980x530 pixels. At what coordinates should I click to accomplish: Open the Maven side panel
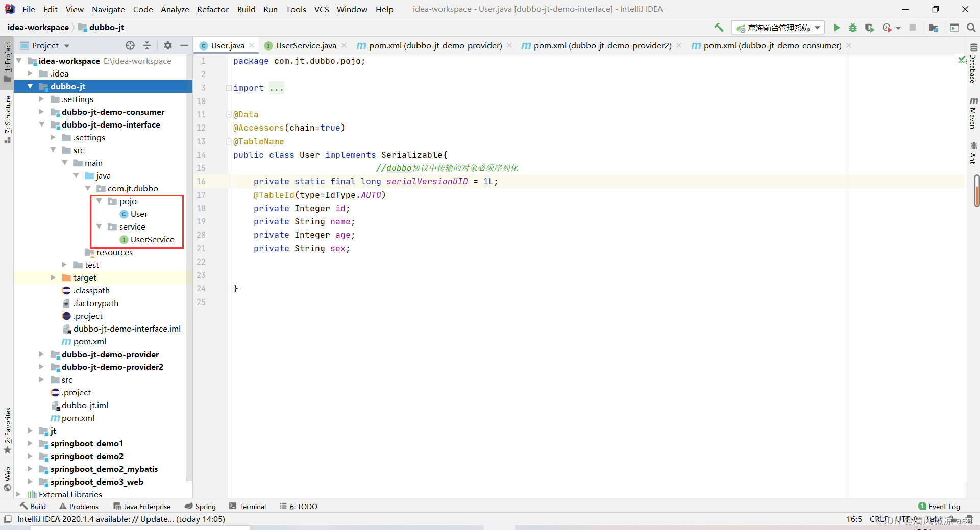[973, 113]
